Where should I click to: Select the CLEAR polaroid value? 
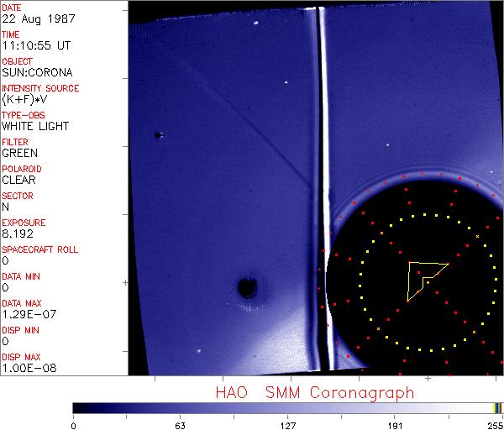click(x=19, y=180)
